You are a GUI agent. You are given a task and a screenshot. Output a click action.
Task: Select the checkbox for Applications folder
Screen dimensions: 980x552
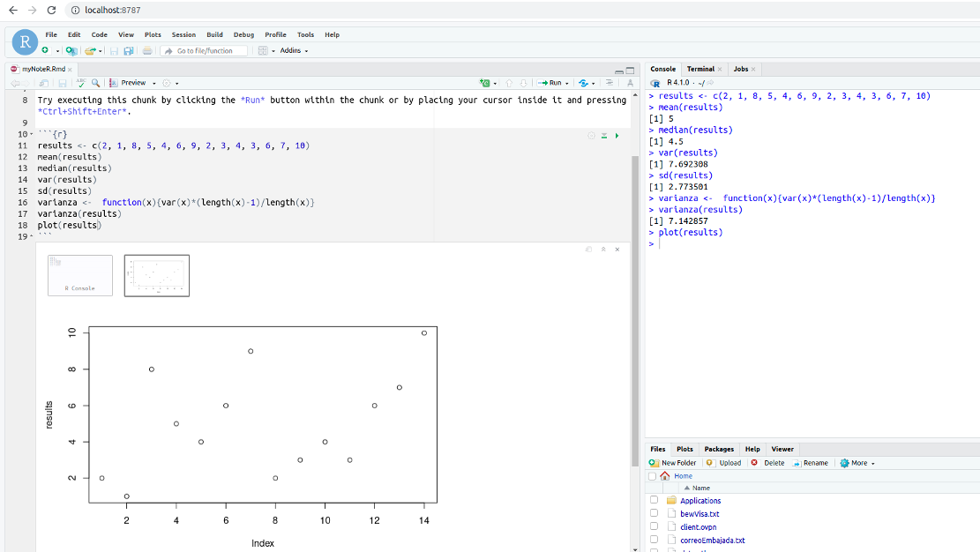click(654, 500)
